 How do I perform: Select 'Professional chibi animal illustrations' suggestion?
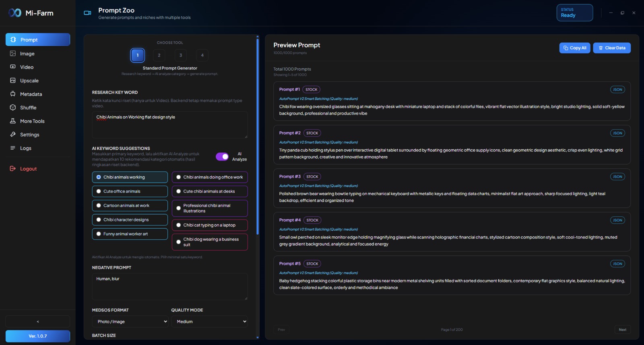coord(210,208)
